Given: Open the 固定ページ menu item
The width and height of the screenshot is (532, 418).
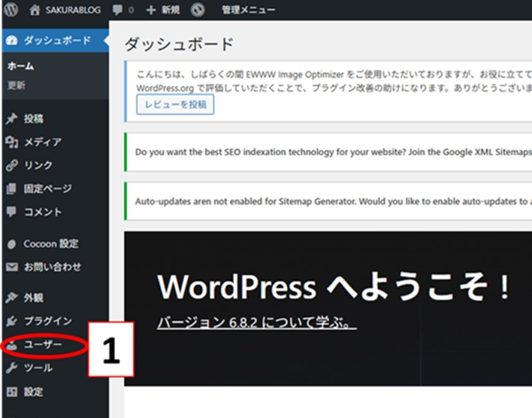Looking at the screenshot, I should pyautogui.click(x=47, y=188).
